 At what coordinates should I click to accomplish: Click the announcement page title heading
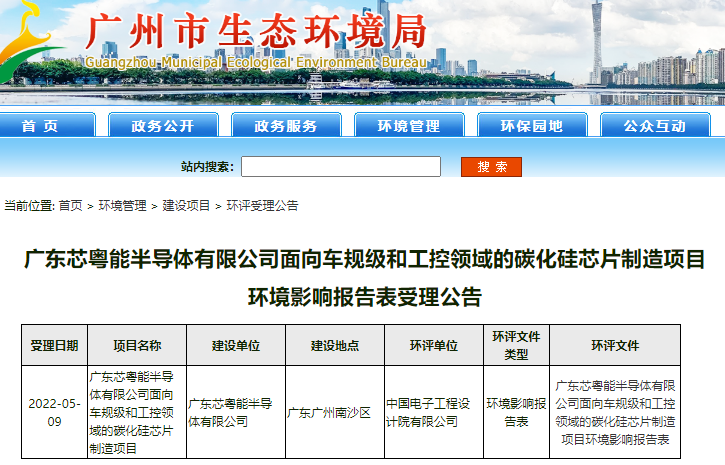(364, 278)
